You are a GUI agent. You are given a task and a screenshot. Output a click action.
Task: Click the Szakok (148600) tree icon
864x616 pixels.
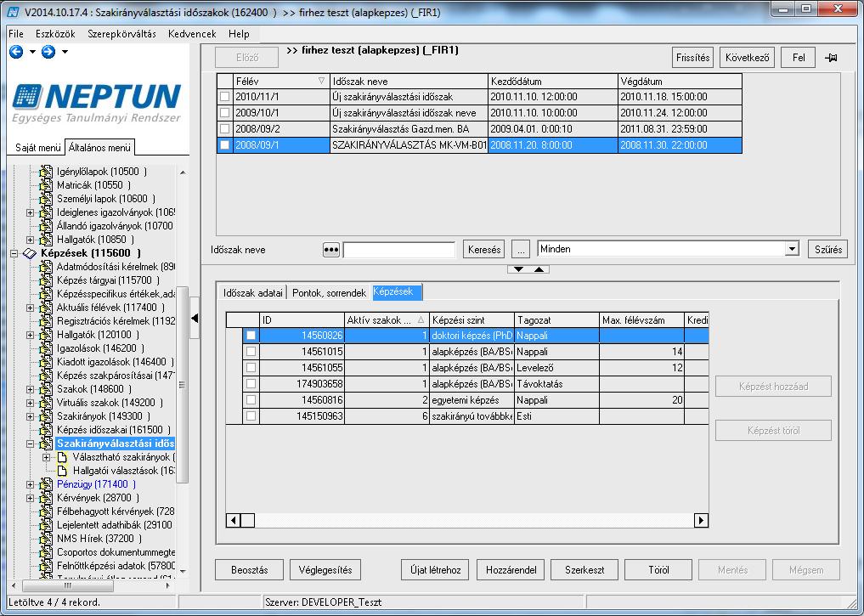(x=46, y=389)
